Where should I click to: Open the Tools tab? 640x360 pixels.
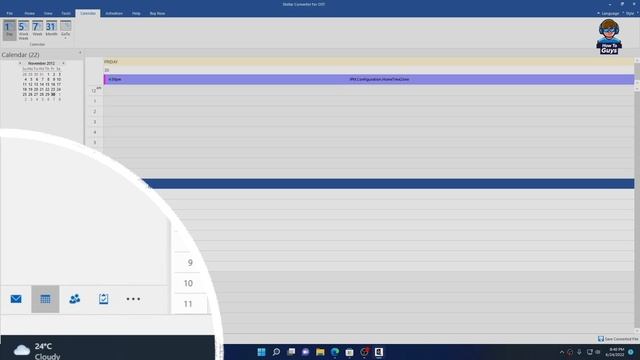point(66,13)
